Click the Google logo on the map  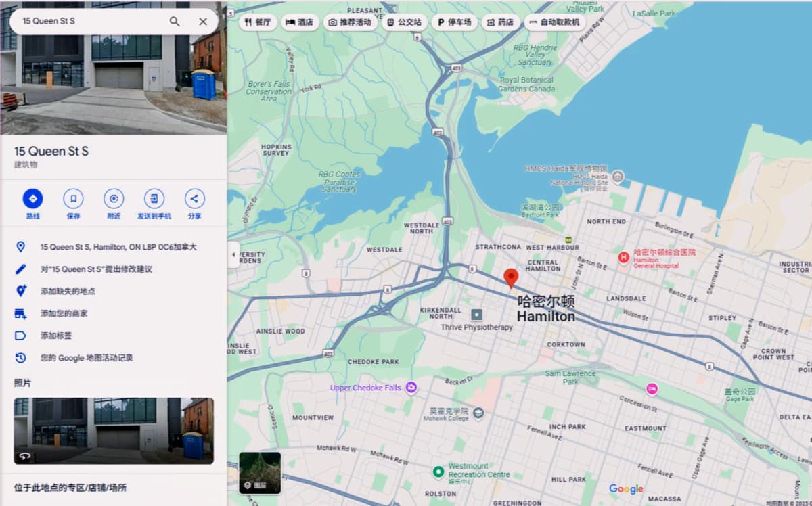click(626, 488)
